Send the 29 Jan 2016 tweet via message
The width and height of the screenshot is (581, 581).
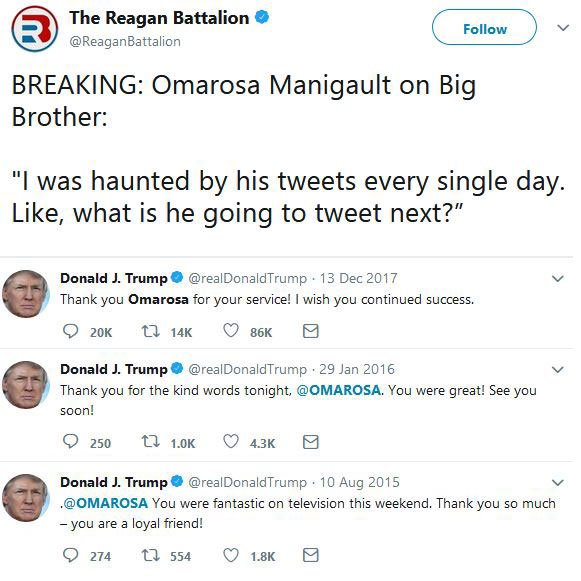click(311, 441)
